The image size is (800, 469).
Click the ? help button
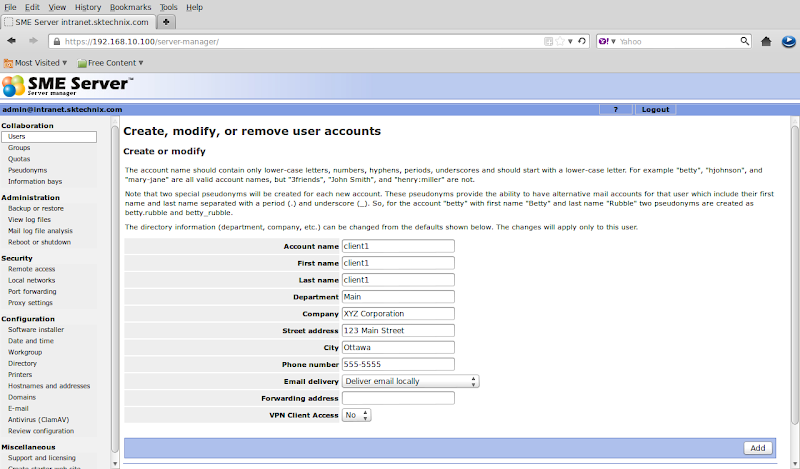[615, 109]
